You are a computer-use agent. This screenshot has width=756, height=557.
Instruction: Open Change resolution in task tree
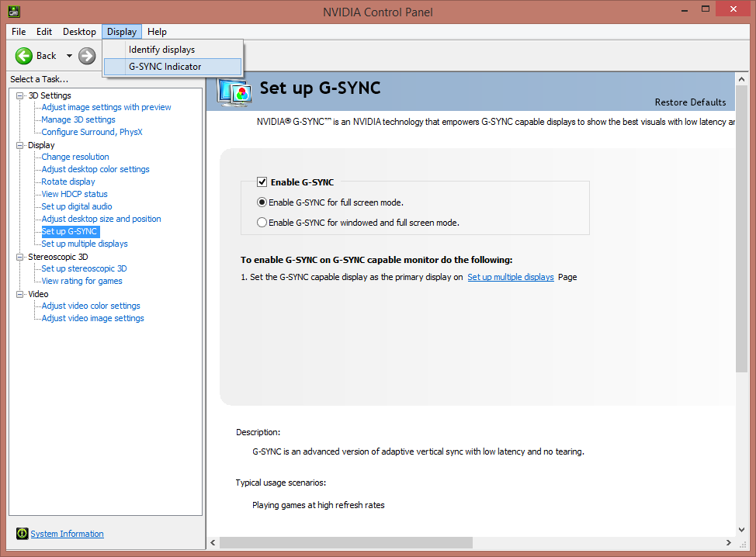[75, 157]
